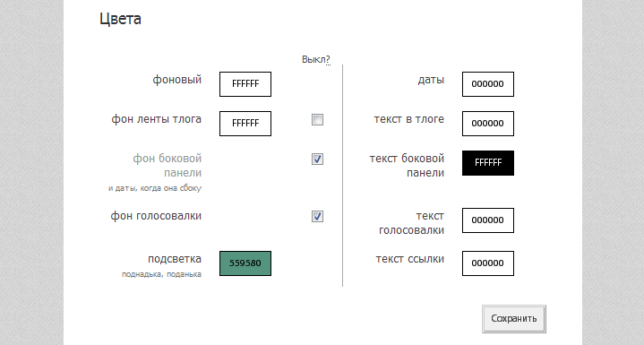Enable the фон ленты тлога off checkbox
The image size is (644, 345).
317,119
